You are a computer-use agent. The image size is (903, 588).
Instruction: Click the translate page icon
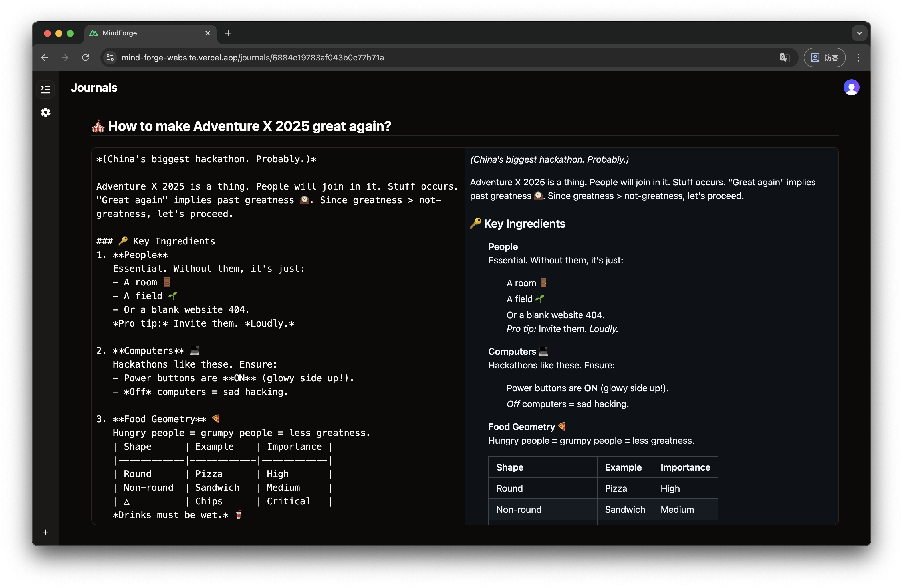(784, 58)
